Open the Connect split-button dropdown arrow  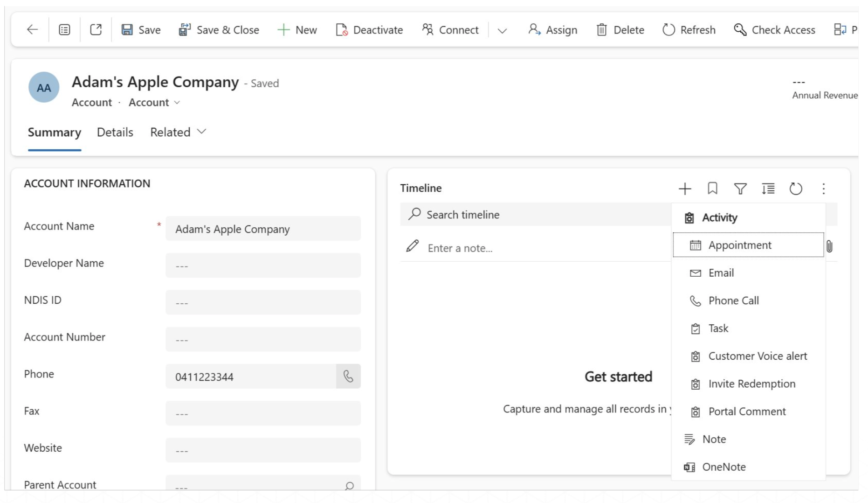coord(502,31)
